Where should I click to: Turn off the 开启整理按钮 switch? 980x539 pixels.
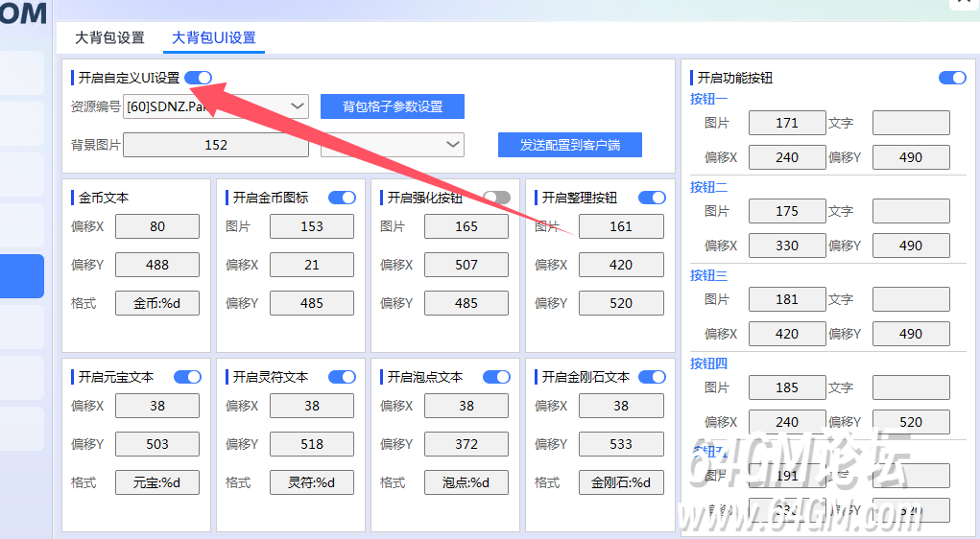(652, 198)
